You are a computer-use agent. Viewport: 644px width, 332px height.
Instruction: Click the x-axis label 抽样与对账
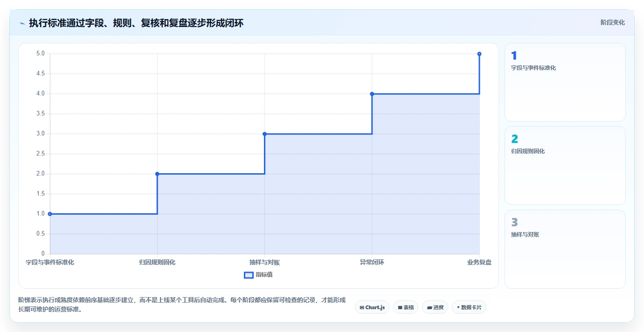coord(264,262)
